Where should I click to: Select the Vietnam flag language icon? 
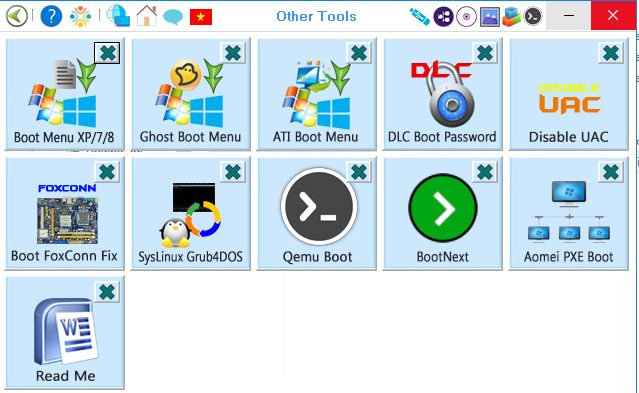click(201, 17)
